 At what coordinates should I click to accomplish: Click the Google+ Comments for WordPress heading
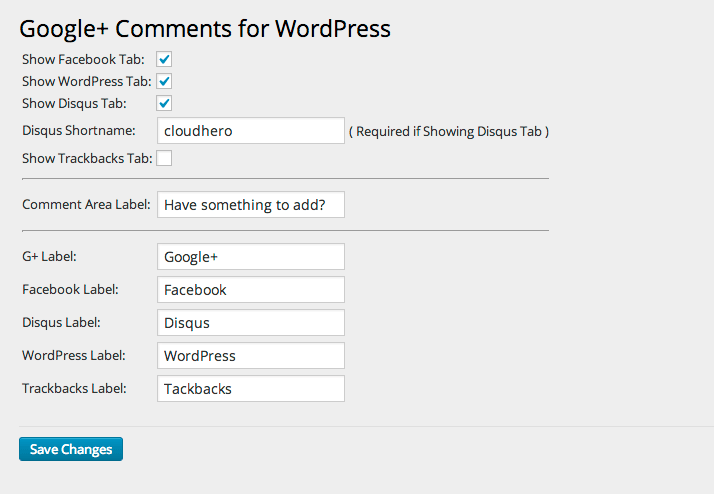(205, 29)
